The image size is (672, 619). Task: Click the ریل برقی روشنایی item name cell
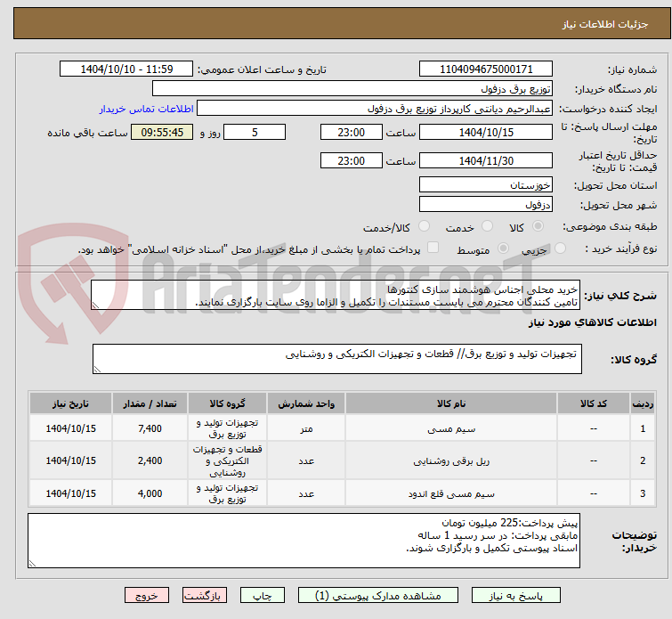click(451, 460)
